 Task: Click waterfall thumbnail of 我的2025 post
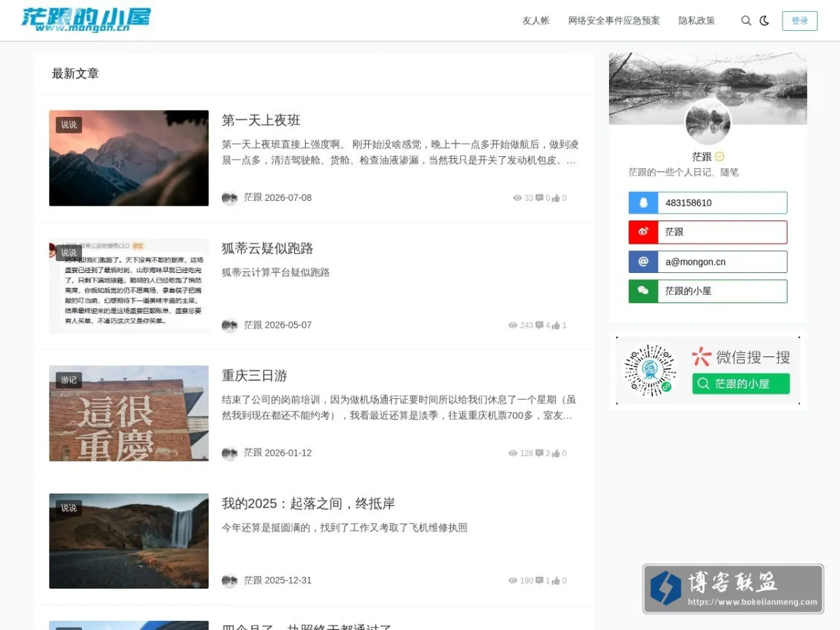pos(129,541)
